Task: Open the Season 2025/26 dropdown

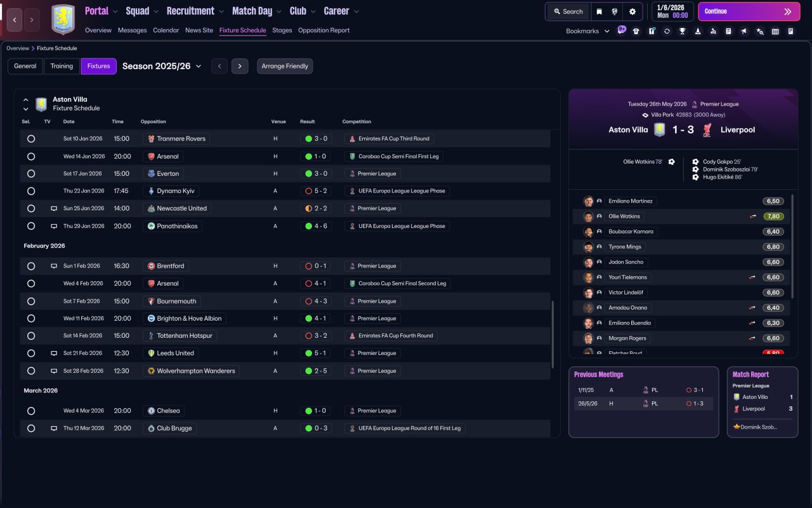Action: click(x=162, y=66)
